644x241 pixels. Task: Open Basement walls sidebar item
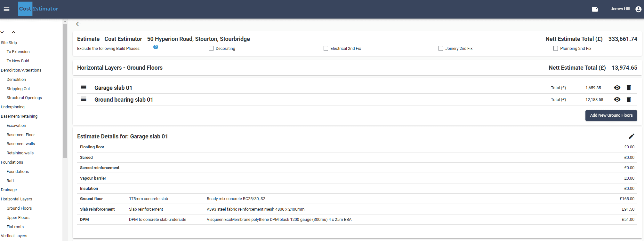coord(21,144)
